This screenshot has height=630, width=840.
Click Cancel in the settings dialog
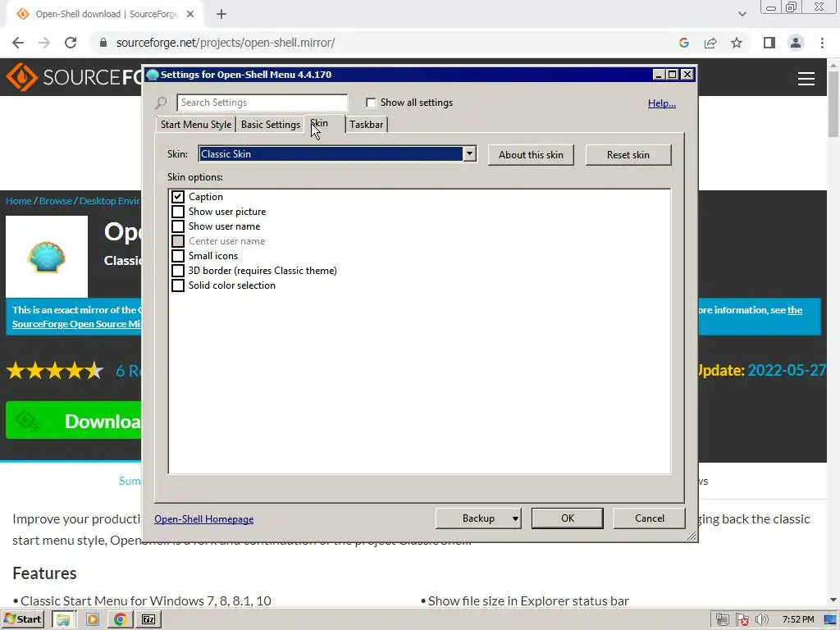650,518
